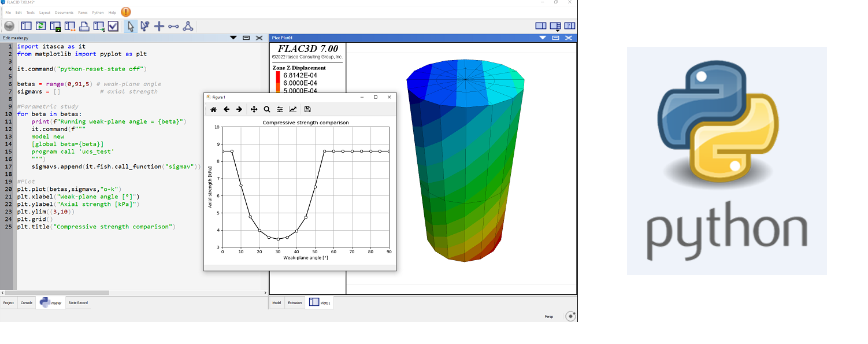The width and height of the screenshot is (868, 344).
Task: Click the printer icon in toolbar
Action: coord(84,26)
